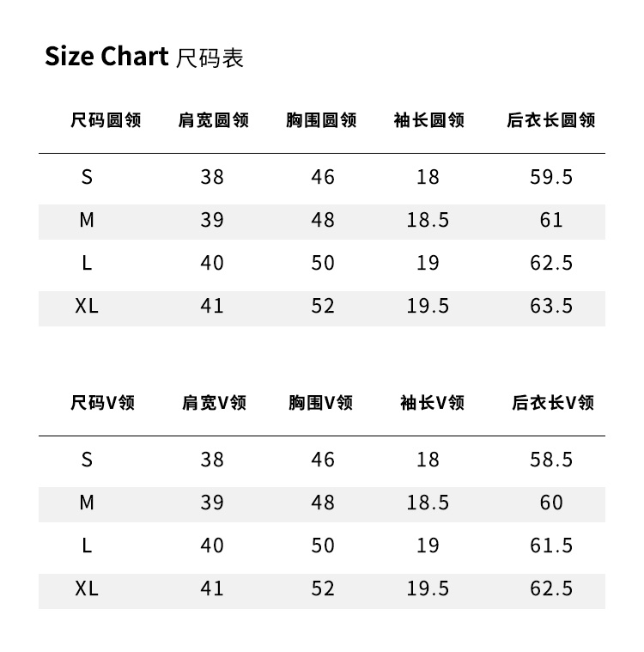Select the 肩宽V领 header cell
The width and height of the screenshot is (644, 652).
pos(214,403)
